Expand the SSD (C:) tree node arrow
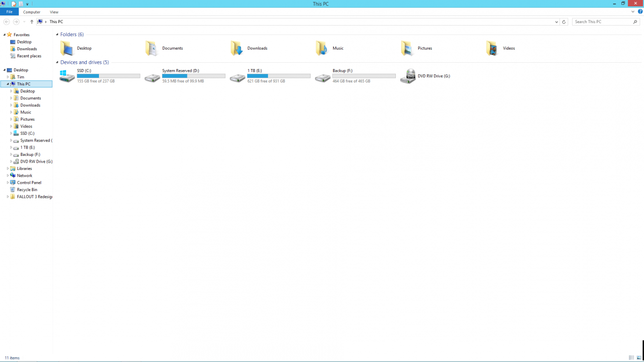The height and width of the screenshot is (362, 644). pyautogui.click(x=11, y=133)
